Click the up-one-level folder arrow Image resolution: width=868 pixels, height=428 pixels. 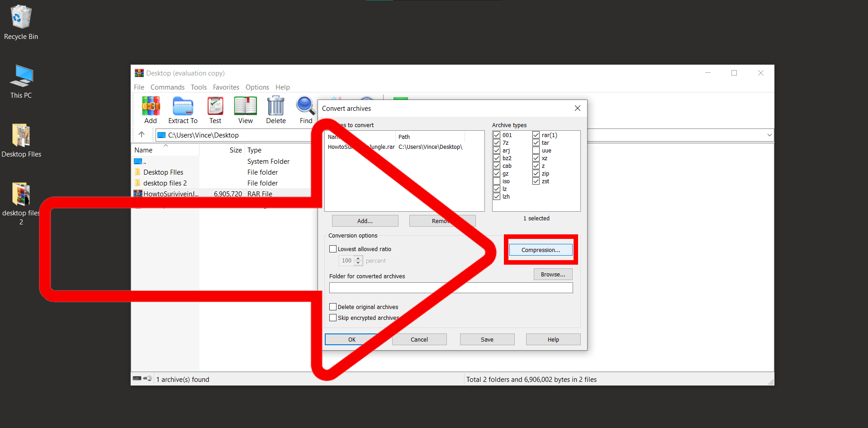point(142,134)
